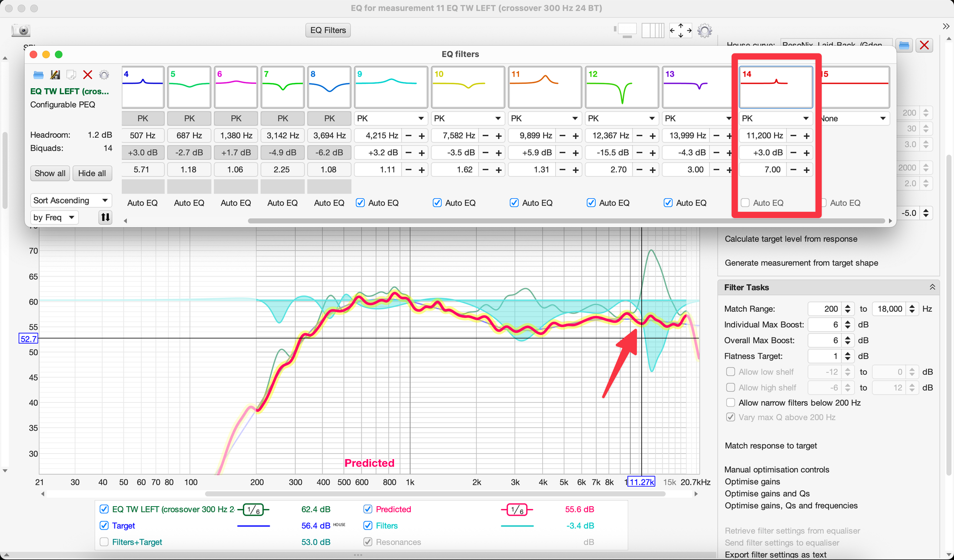
Task: Click Match response to target
Action: (771, 446)
